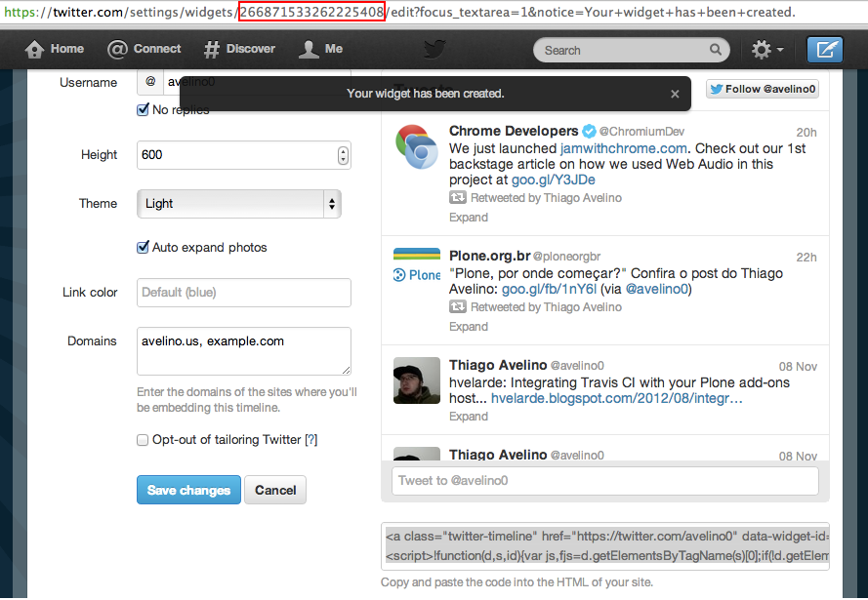Toggle Auto expand photos checkbox
The height and width of the screenshot is (600, 868).
coord(143,247)
